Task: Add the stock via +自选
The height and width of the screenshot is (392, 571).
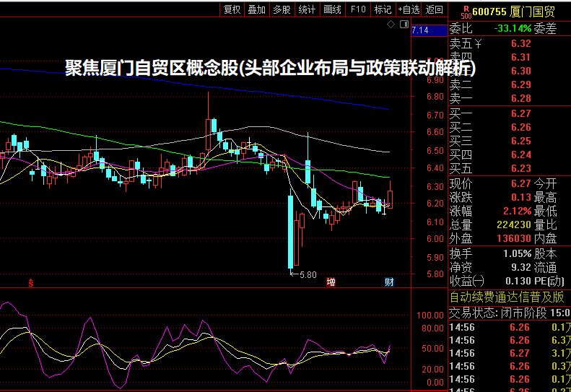Action: pyautogui.click(x=409, y=10)
